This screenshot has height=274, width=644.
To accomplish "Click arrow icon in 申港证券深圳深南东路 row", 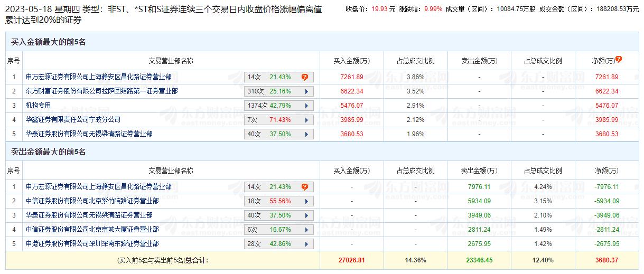I will (306, 244).
